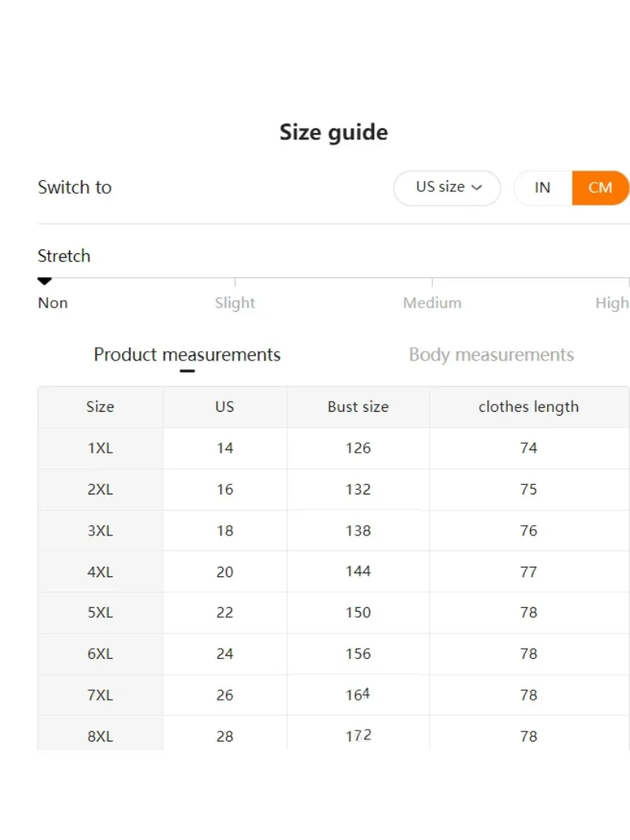This screenshot has height=840, width=630.
Task: Click the Bust size column header
Action: click(x=358, y=406)
